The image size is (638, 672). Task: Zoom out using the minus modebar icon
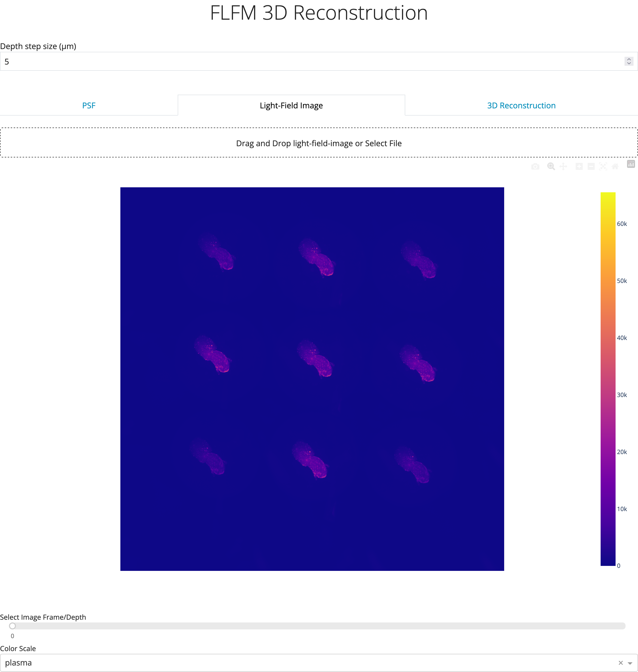[591, 166]
